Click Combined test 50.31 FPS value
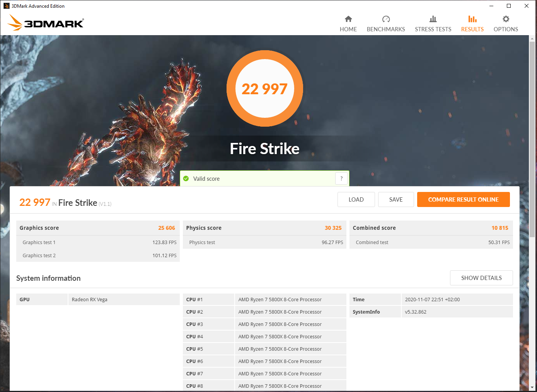This screenshot has height=392, width=537. pyautogui.click(x=499, y=243)
